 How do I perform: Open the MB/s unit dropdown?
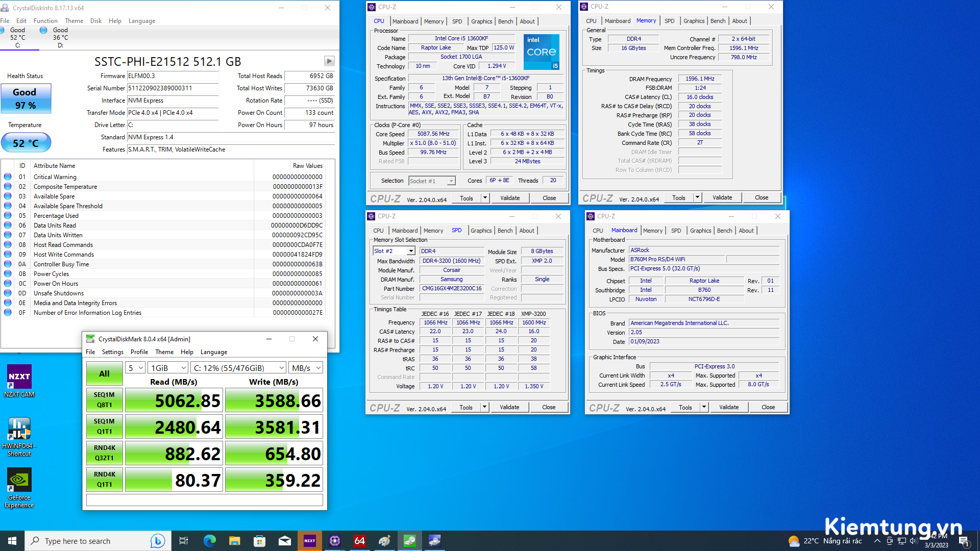click(306, 368)
